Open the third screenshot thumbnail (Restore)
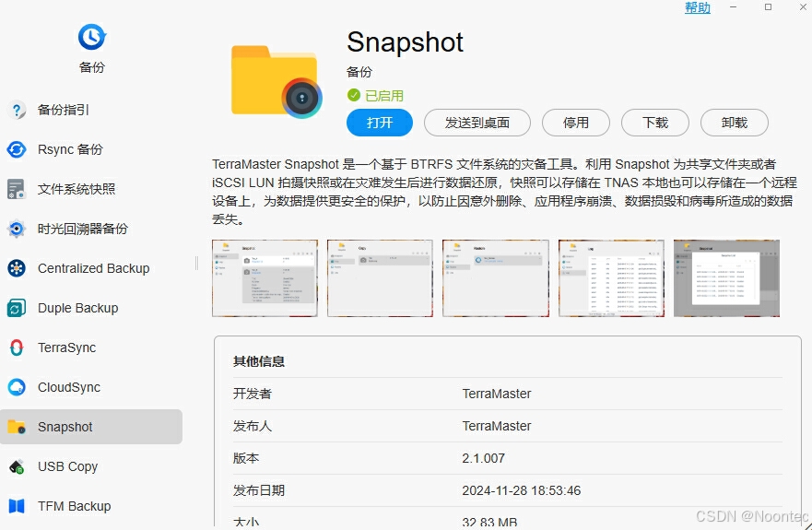This screenshot has height=530, width=812. point(496,278)
